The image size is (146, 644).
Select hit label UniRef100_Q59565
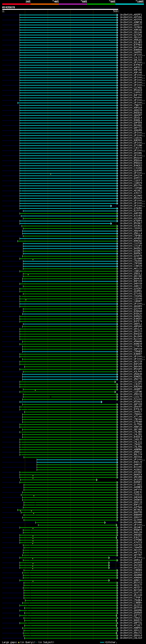131,612
